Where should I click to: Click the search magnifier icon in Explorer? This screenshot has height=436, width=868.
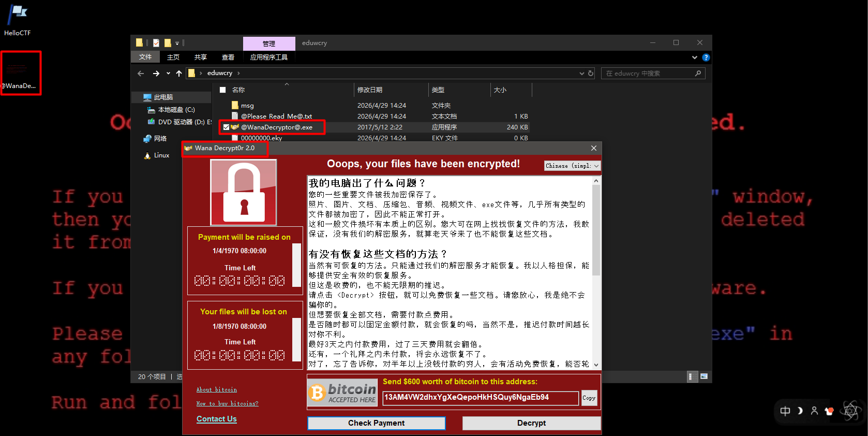tap(698, 74)
